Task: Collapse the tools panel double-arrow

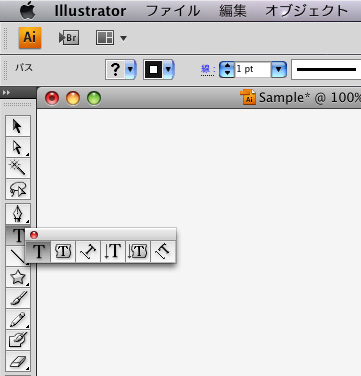Action: coord(6,93)
